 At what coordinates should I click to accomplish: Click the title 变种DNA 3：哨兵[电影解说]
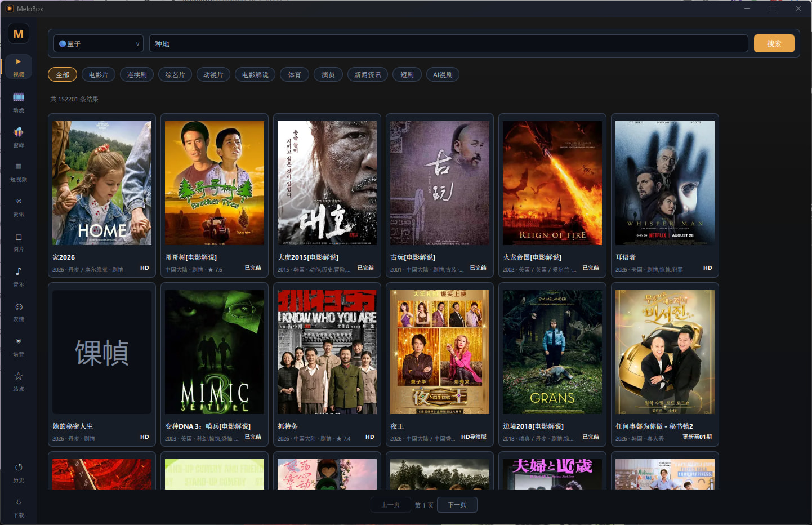click(208, 426)
